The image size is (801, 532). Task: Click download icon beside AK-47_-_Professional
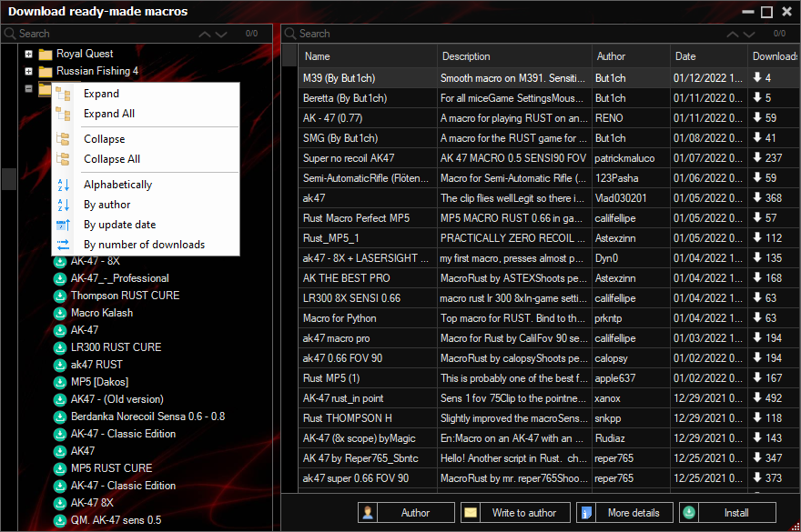coord(60,279)
